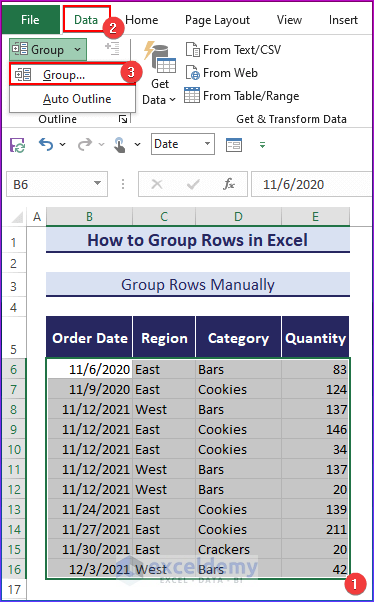Click the Redo arrow icon
The image size is (374, 602).
[x=84, y=144]
